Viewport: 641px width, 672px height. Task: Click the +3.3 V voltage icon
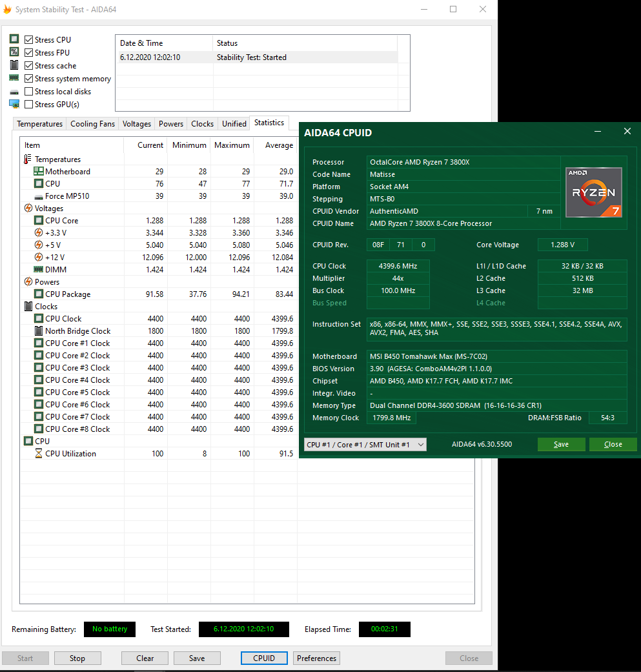point(39,232)
